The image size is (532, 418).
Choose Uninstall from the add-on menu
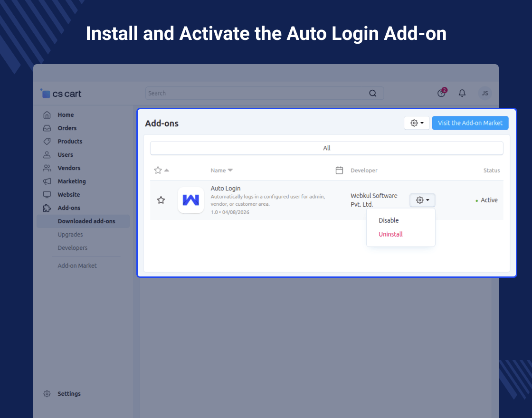tap(390, 234)
